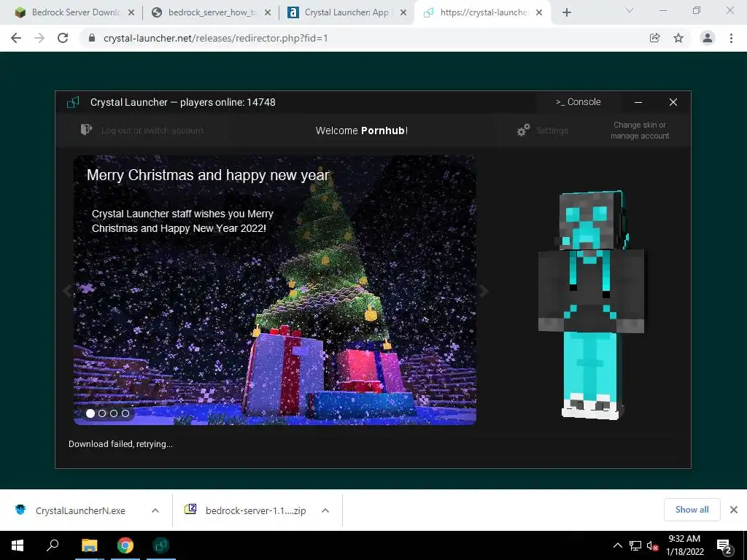Reload the current page
The image size is (747, 560).
(x=63, y=38)
